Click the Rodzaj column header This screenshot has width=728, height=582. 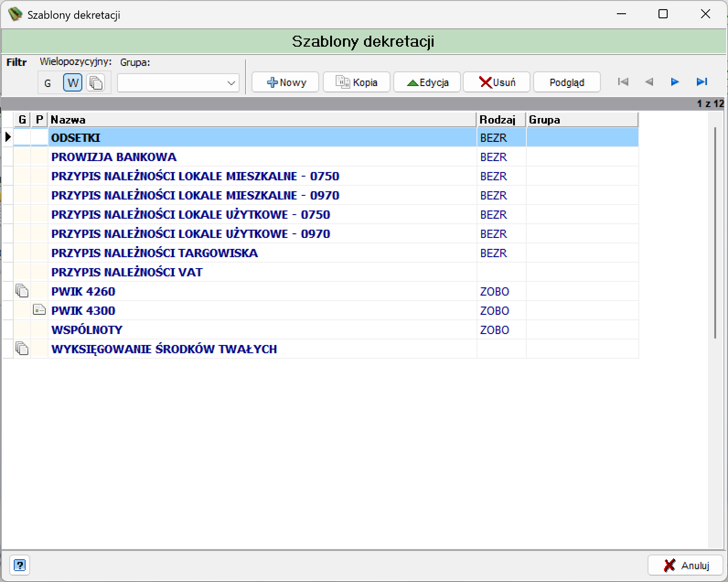[501, 119]
